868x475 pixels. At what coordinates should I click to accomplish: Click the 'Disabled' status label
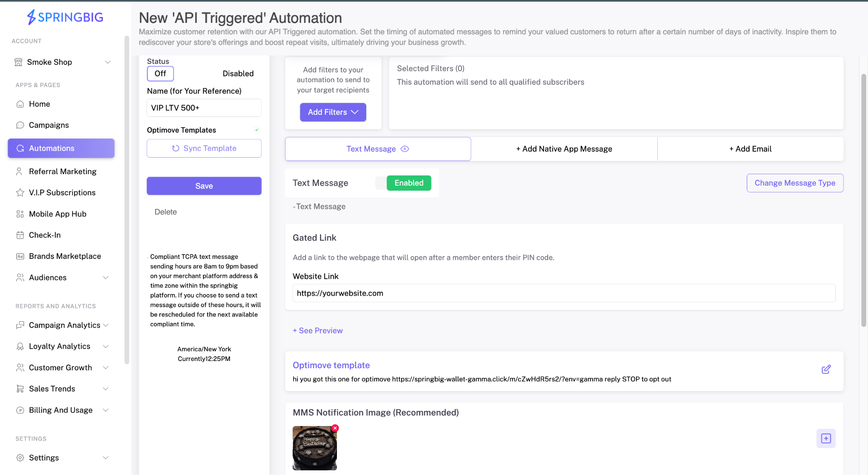[238, 74]
